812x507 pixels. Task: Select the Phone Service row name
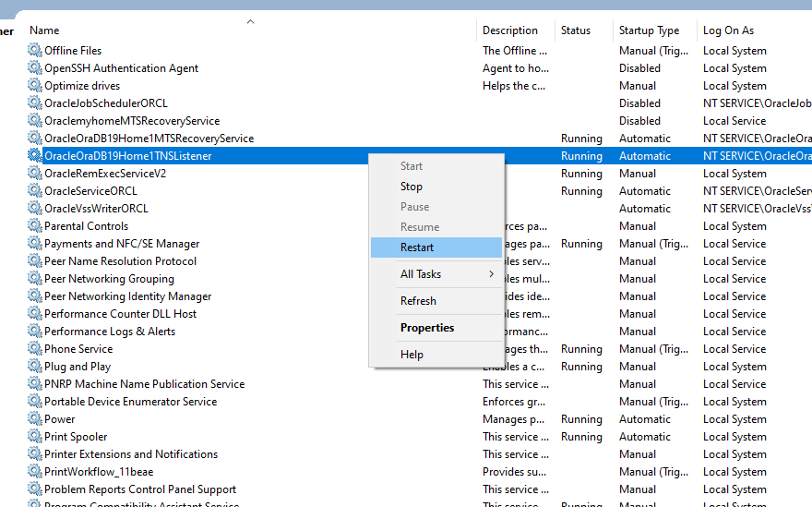[x=78, y=349]
